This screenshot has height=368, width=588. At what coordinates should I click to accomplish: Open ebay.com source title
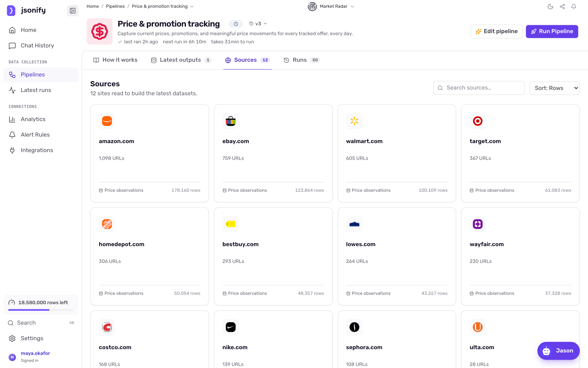236,141
